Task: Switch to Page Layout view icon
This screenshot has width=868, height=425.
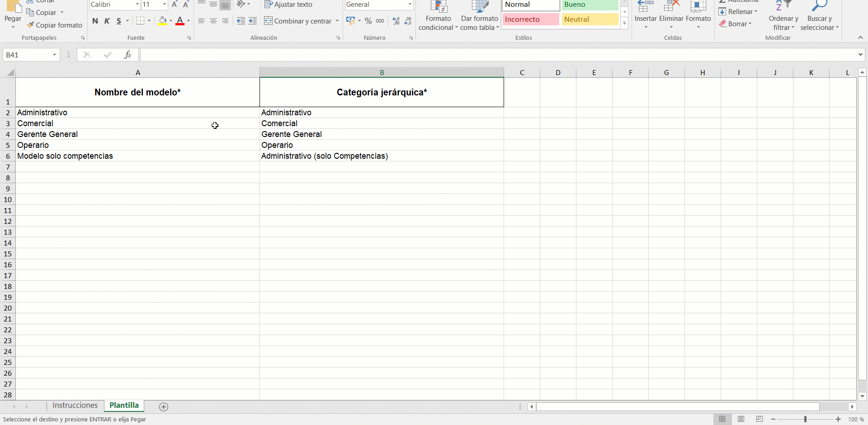Action: tap(741, 419)
